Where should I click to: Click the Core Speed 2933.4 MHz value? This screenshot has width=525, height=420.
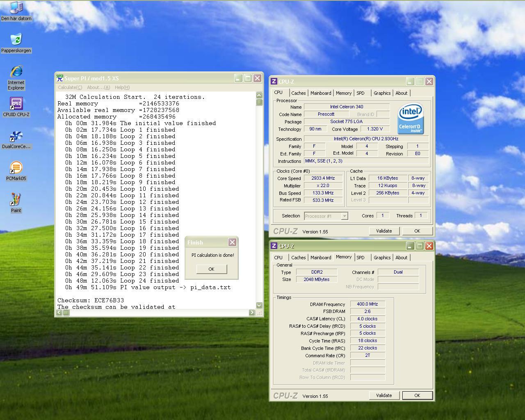tap(323, 178)
